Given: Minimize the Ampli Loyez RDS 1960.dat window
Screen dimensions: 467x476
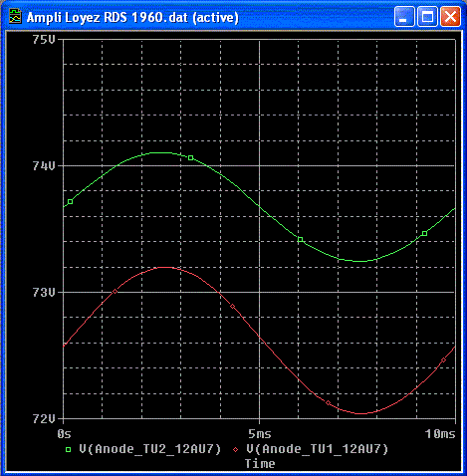Looking at the screenshot, I should 404,16.
